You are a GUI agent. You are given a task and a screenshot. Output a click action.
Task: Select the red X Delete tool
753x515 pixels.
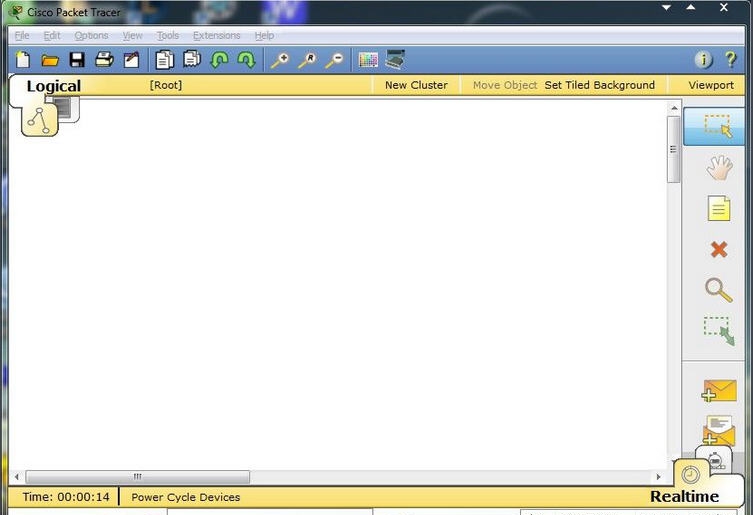(718, 250)
